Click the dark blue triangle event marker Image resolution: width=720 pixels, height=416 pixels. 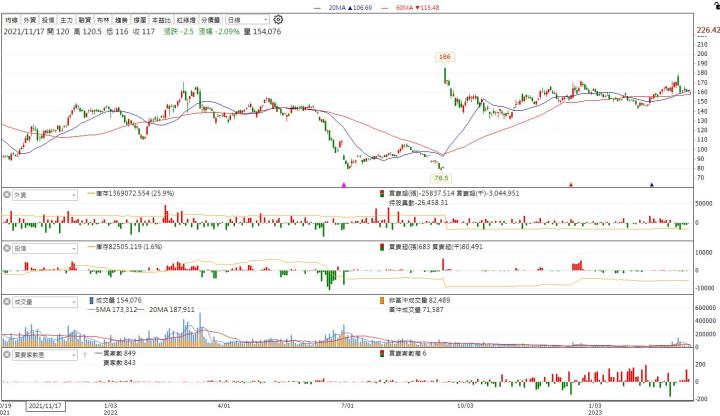(x=651, y=184)
